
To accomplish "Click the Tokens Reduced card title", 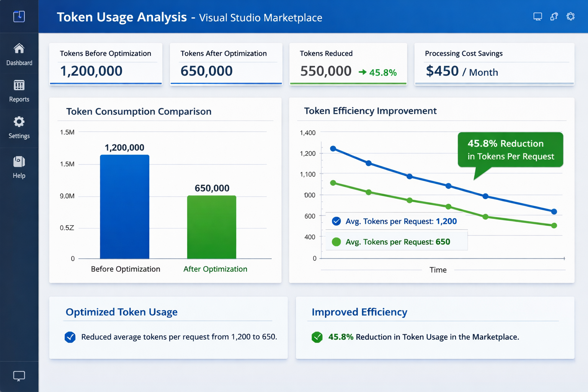I will pos(326,54).
